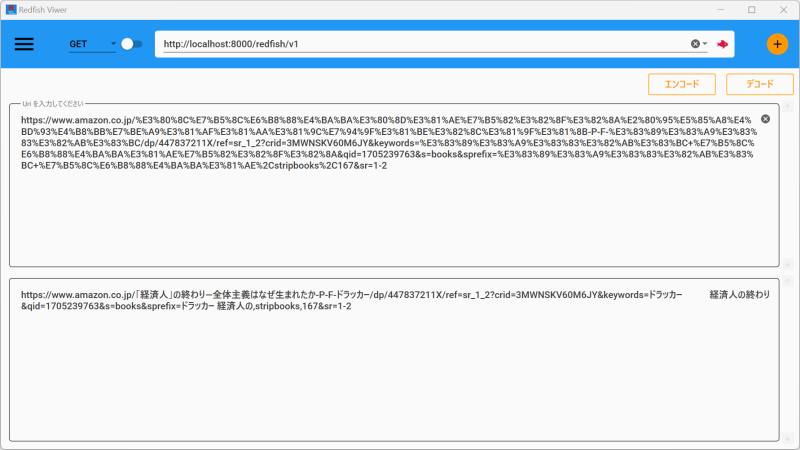Click the decoded amazon URL output area
This screenshot has height=450, width=800.
point(394,360)
